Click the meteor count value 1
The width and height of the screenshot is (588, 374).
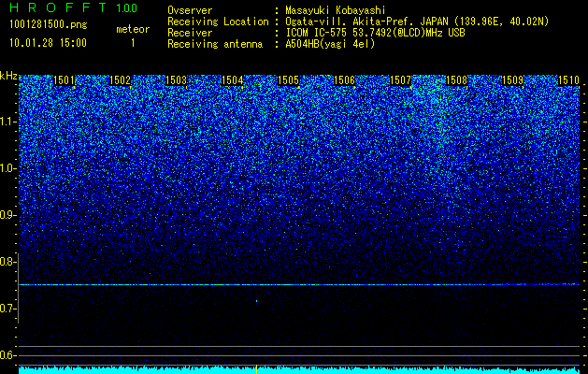point(133,43)
